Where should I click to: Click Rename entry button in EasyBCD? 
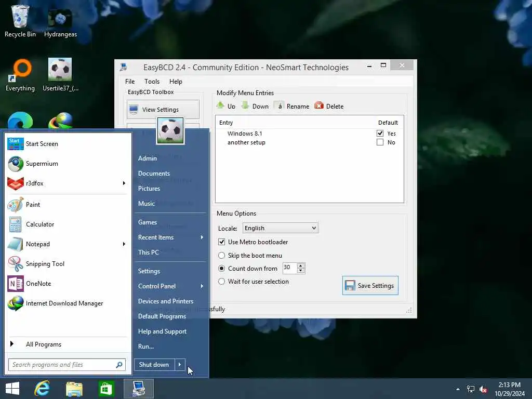click(292, 106)
